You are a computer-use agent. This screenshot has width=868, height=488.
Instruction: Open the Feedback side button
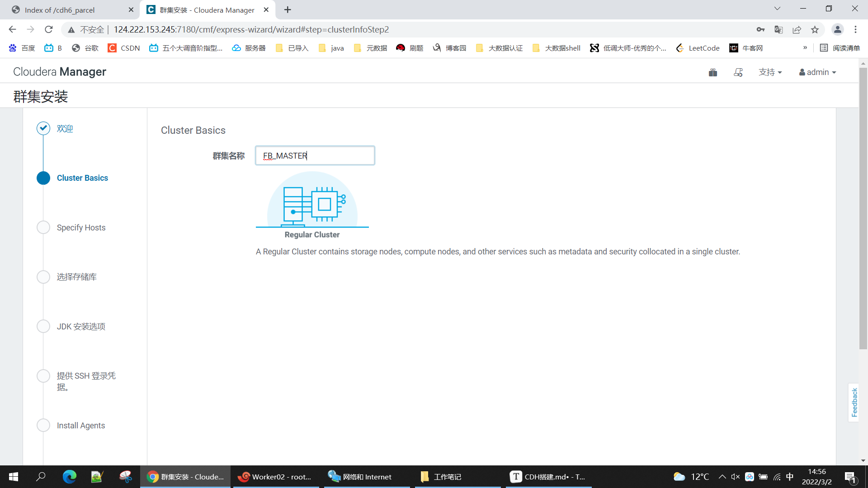click(x=854, y=402)
